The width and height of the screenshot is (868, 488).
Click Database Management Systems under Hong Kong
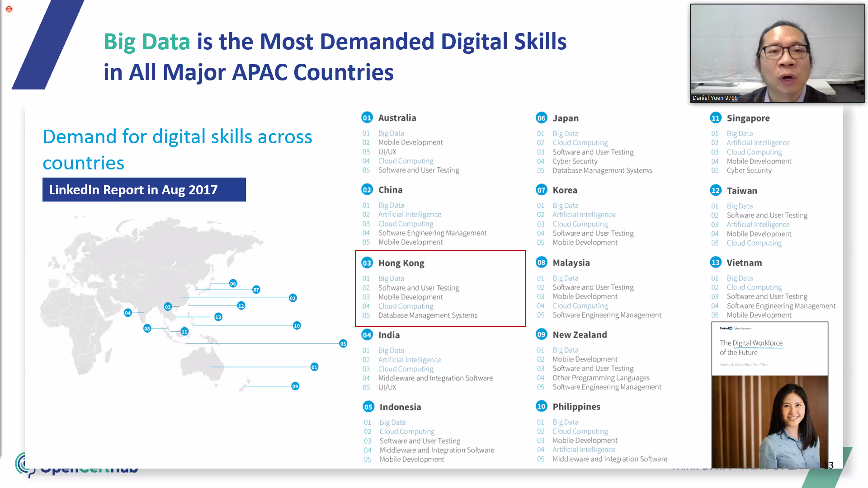428,315
